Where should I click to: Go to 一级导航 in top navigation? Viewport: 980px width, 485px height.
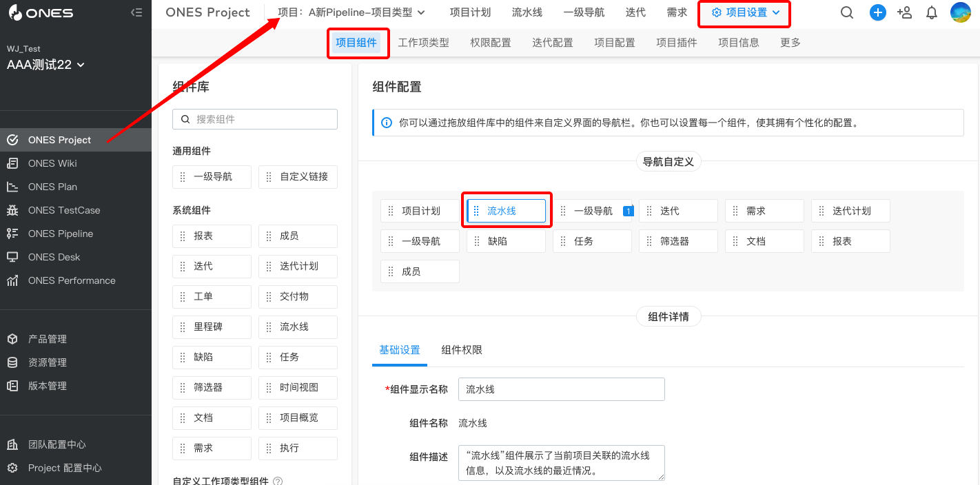coord(584,12)
